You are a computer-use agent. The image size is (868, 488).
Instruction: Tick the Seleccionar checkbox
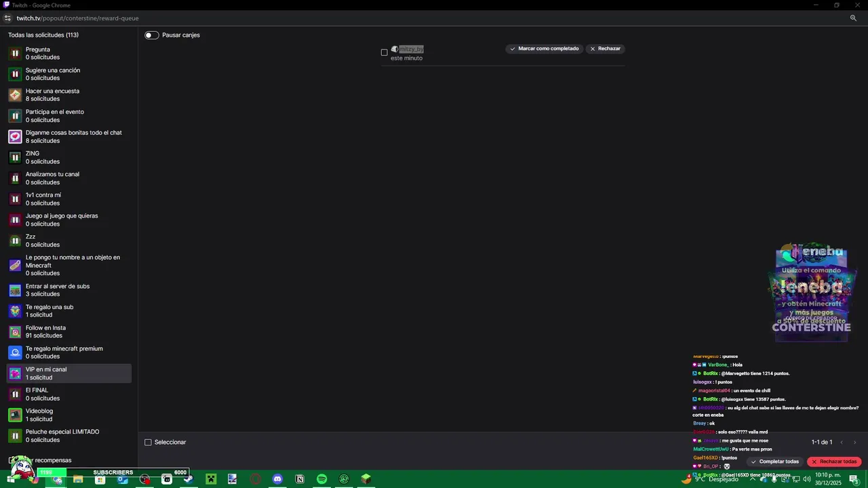point(148,443)
